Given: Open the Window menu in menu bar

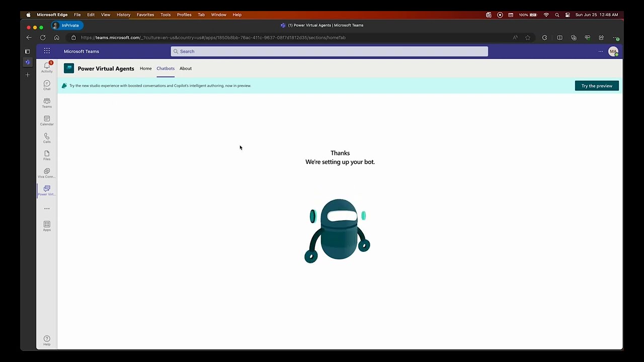Looking at the screenshot, I should [218, 15].
